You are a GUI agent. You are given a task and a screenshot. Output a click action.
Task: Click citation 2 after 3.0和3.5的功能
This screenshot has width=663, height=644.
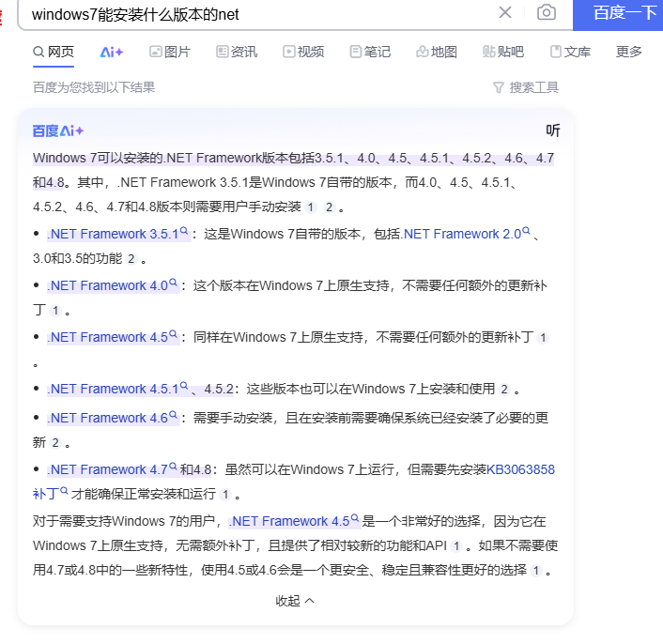[x=131, y=258]
